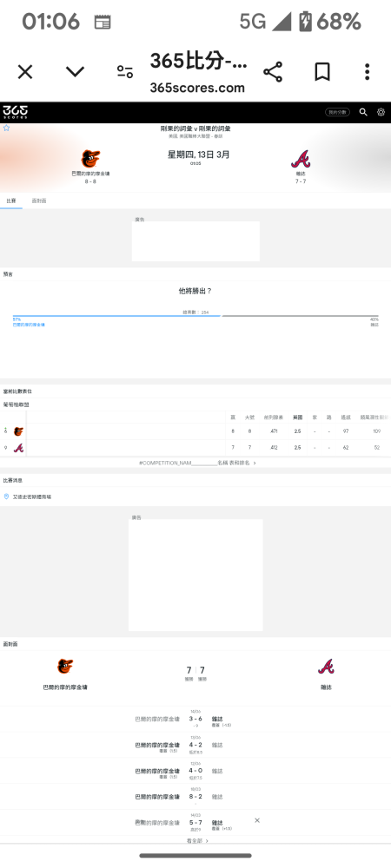
Task: Click the .471 value in standings table
Action: coord(274,431)
